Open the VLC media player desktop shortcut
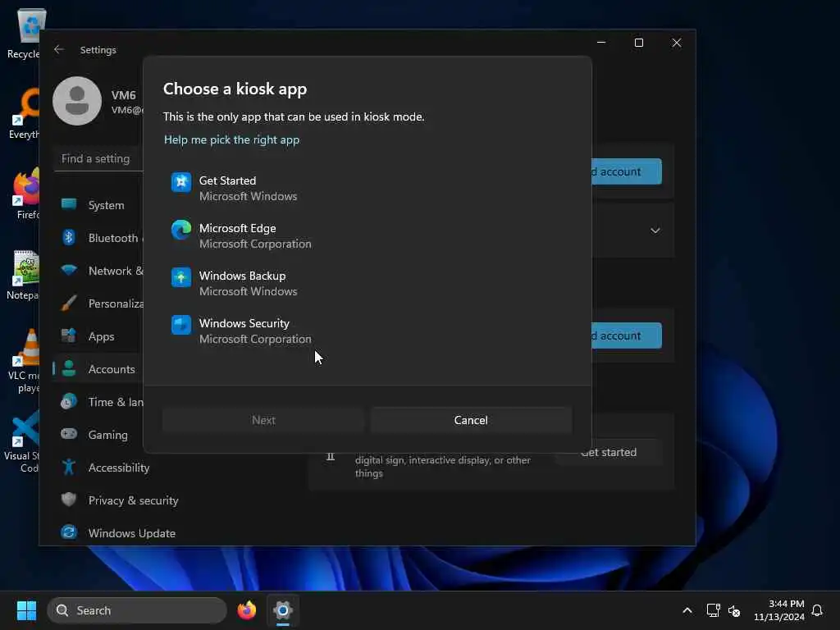Viewport: 840px width, 630px height. pyautogui.click(x=24, y=360)
